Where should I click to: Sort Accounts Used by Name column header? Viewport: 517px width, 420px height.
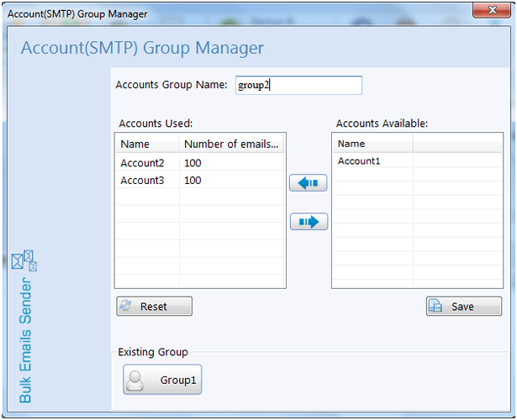147,144
